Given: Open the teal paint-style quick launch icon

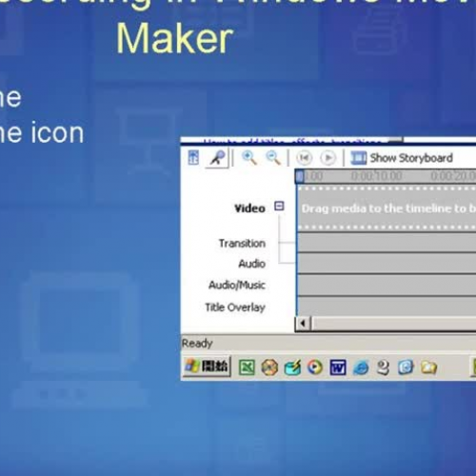Looking at the screenshot, I should [x=292, y=367].
